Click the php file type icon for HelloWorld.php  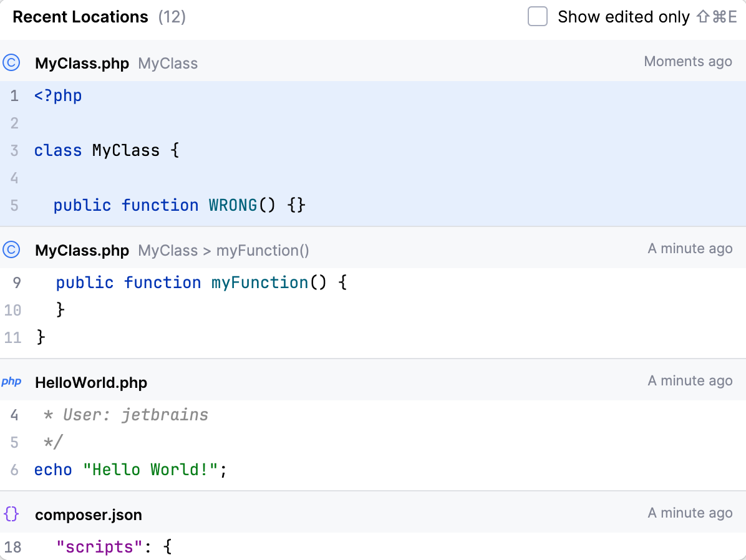click(11, 382)
